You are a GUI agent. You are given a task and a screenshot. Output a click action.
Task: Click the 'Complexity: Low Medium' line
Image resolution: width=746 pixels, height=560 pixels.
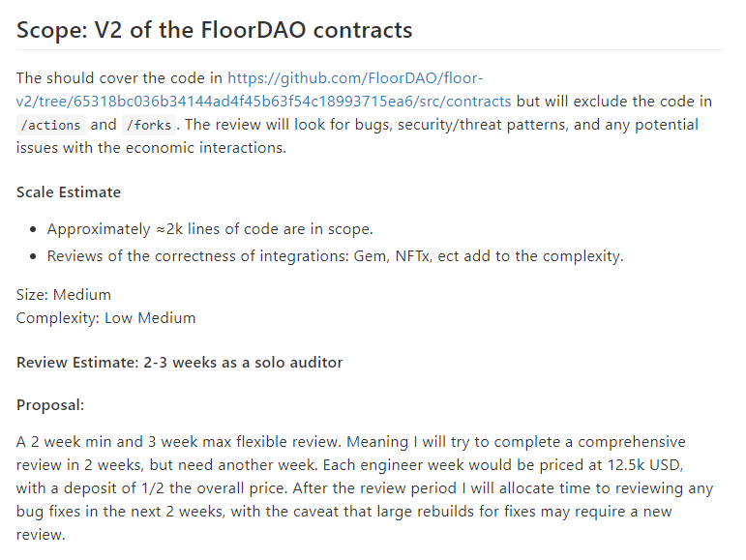click(105, 318)
